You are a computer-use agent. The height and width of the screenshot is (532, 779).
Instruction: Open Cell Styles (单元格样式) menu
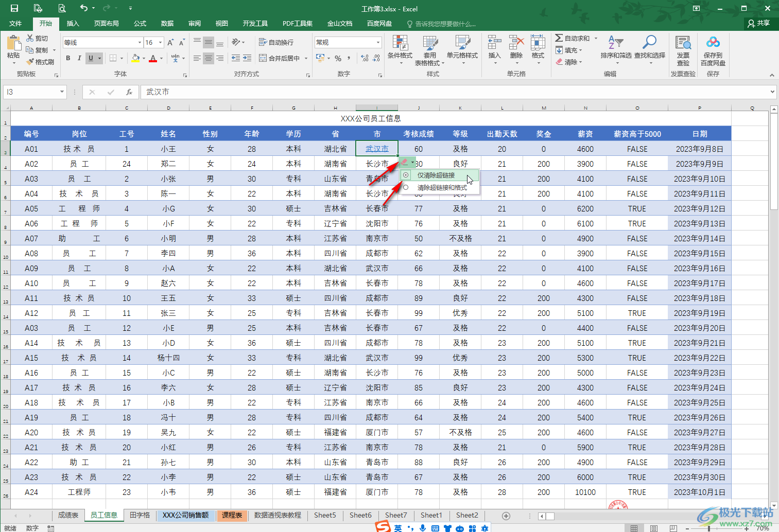[x=462, y=50]
